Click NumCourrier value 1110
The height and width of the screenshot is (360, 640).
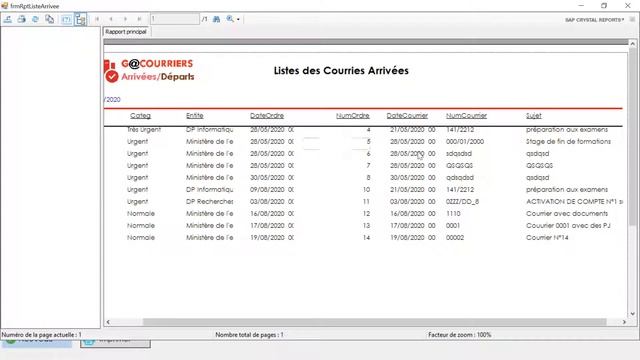pos(453,213)
